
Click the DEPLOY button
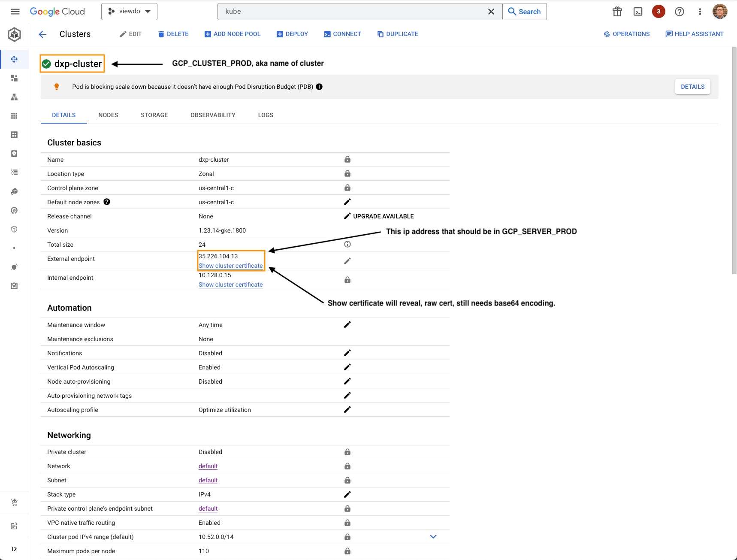(292, 34)
